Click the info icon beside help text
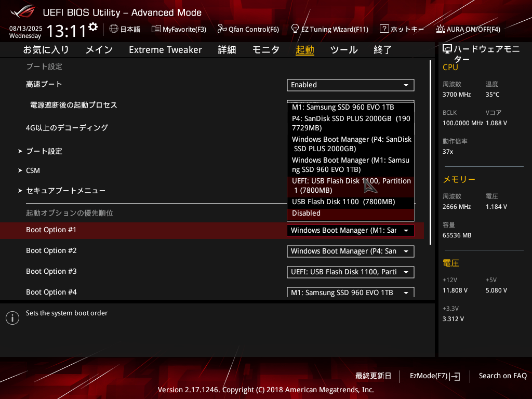The image size is (532, 399). 12,318
